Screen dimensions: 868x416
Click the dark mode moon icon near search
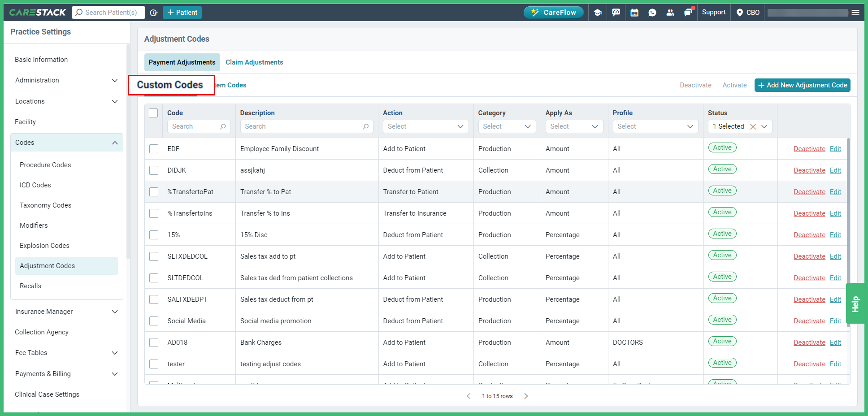(x=154, y=13)
